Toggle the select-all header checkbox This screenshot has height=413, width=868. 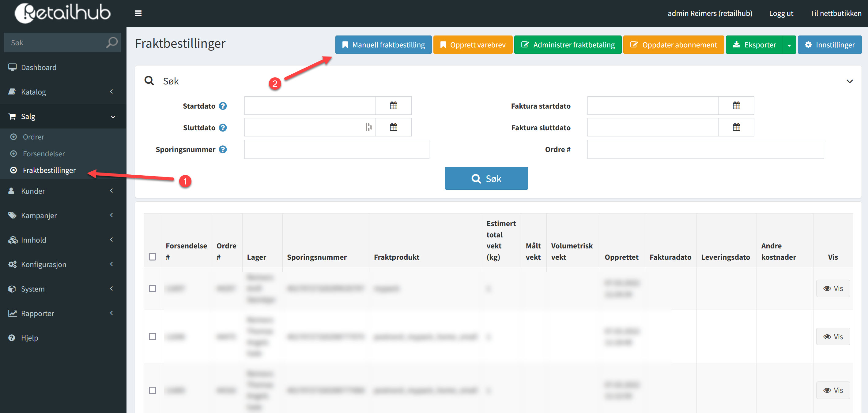[x=152, y=257]
